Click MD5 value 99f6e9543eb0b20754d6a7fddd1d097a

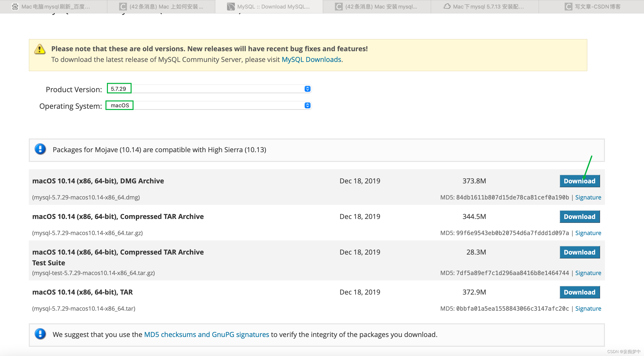(512, 233)
